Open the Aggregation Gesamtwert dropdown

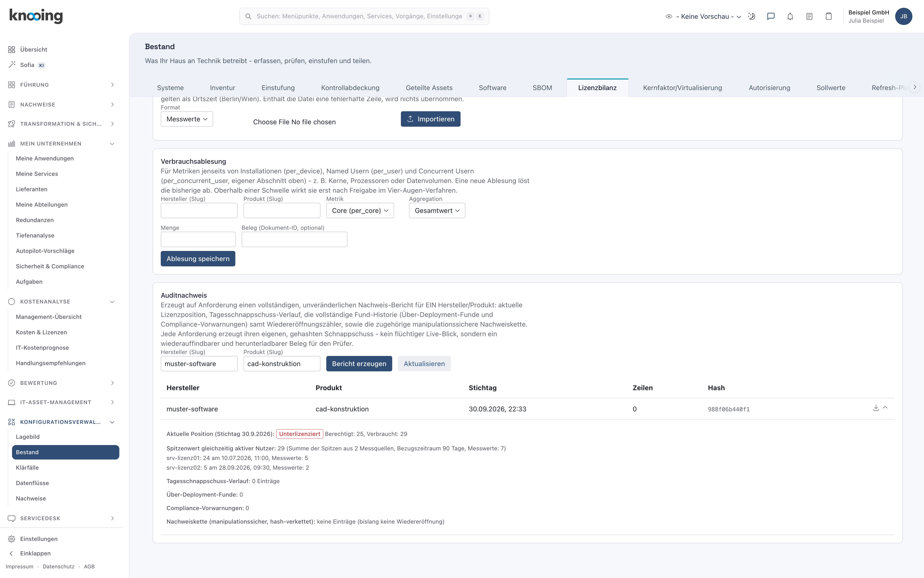click(437, 211)
